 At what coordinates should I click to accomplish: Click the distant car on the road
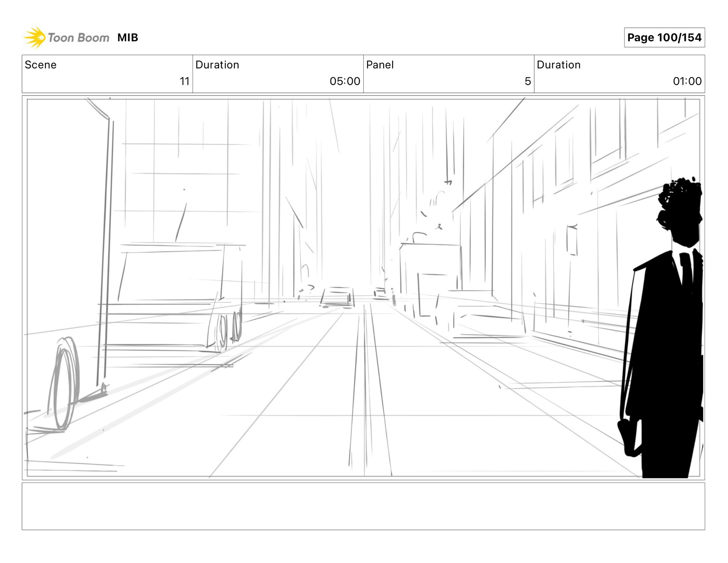pyautogui.click(x=337, y=297)
